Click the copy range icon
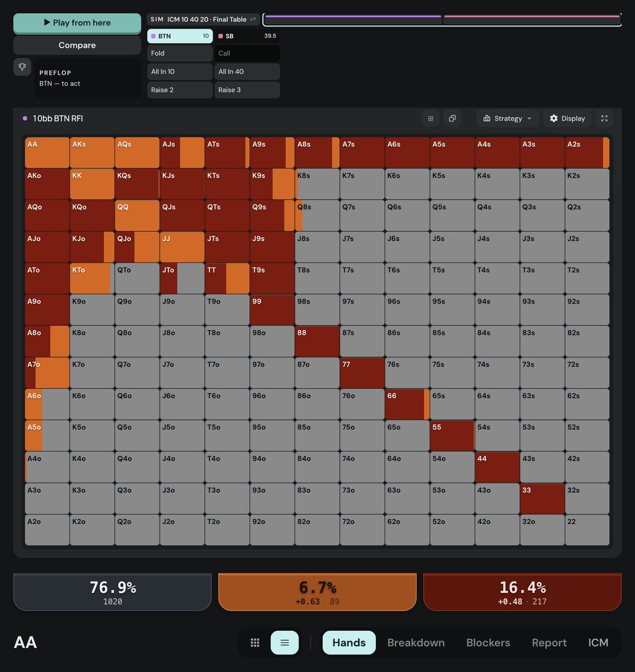 [452, 119]
